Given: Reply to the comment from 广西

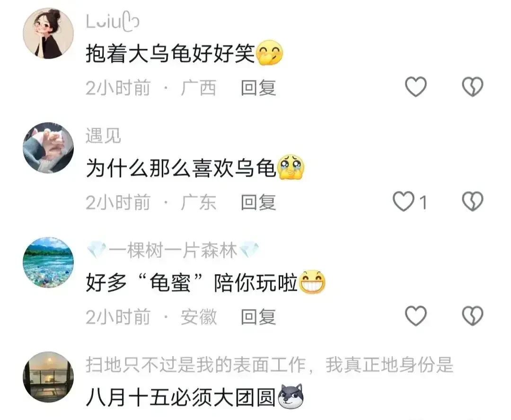Looking at the screenshot, I should pyautogui.click(x=258, y=88).
